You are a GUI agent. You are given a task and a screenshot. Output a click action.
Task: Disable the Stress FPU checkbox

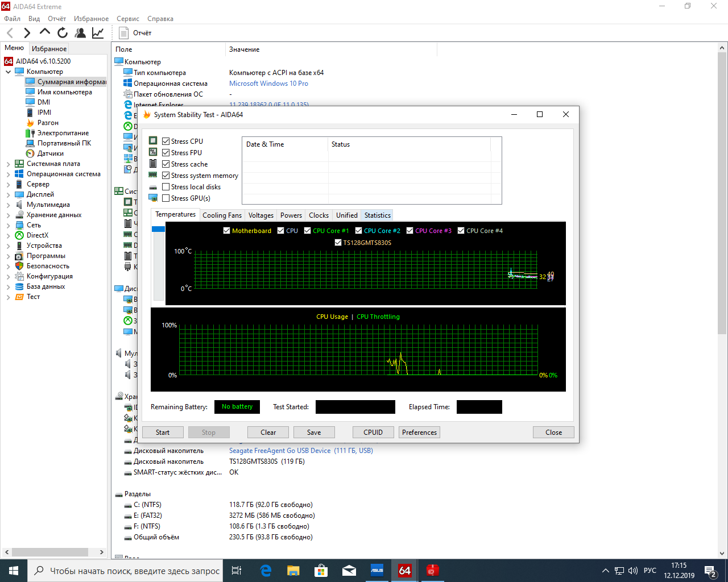point(166,153)
